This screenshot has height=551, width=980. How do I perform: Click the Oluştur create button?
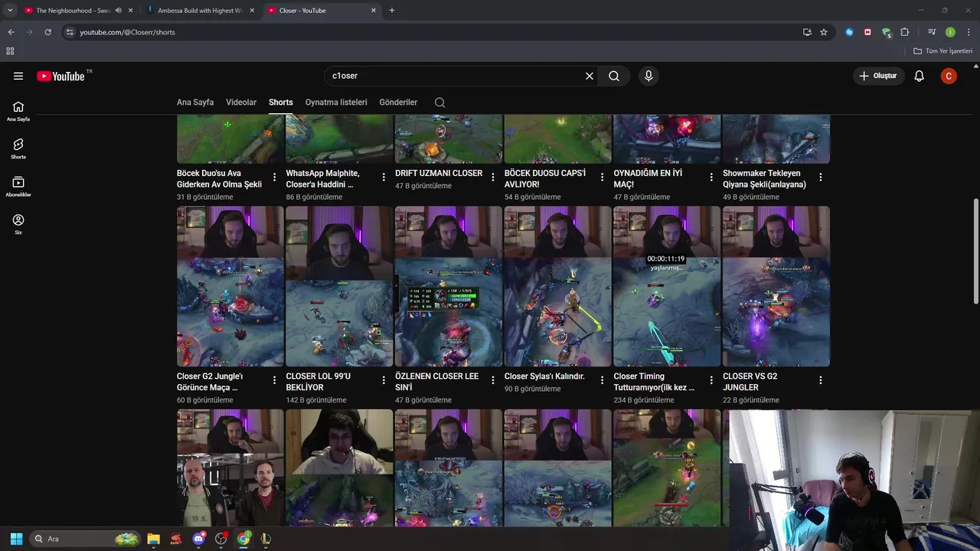877,76
